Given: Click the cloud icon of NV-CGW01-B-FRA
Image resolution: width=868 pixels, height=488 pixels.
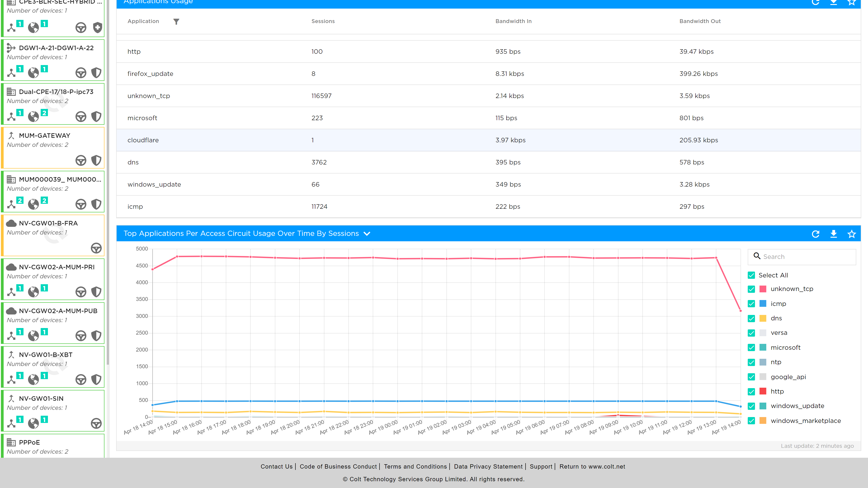Looking at the screenshot, I should click(x=12, y=223).
